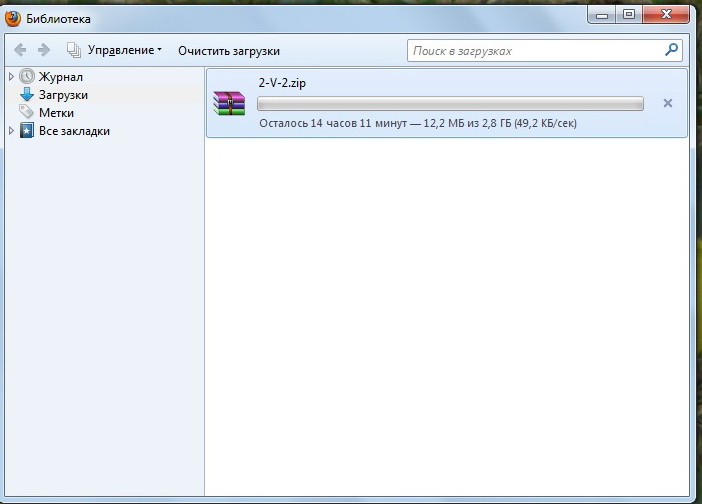Expand the Все закладки tree node
Screen dimensions: 702x504
tap(11, 131)
